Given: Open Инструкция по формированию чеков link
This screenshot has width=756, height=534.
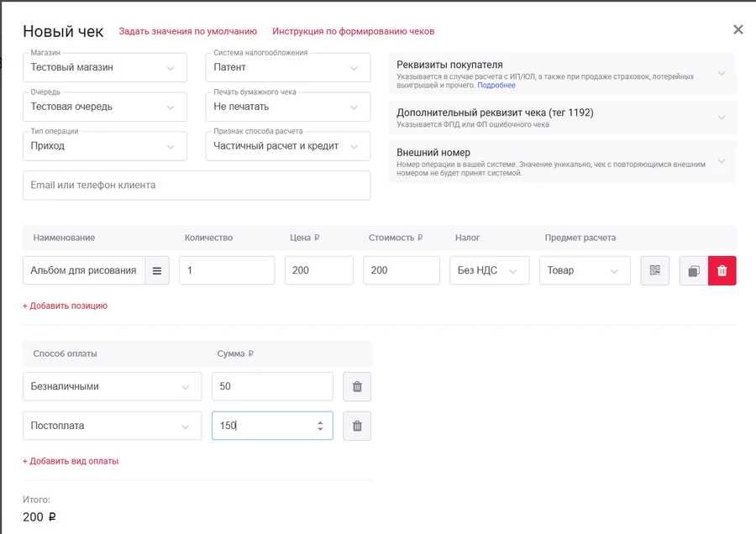Looking at the screenshot, I should (x=353, y=31).
